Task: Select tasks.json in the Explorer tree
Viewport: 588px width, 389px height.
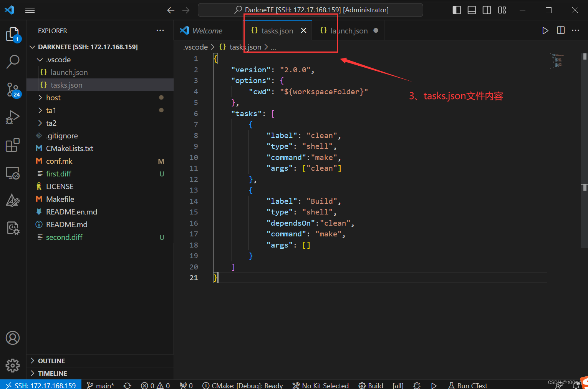Action: 100,85
